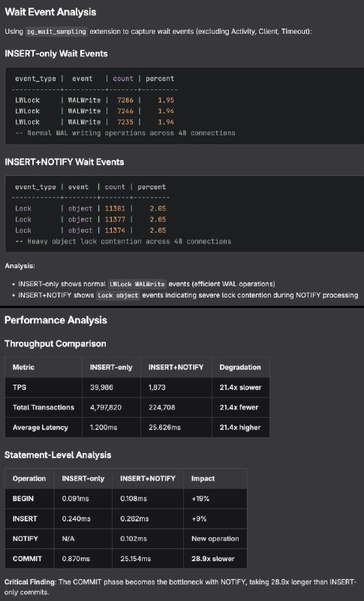The width and height of the screenshot is (364, 601).
Task: Select the Lock object inline code
Action: point(118,295)
